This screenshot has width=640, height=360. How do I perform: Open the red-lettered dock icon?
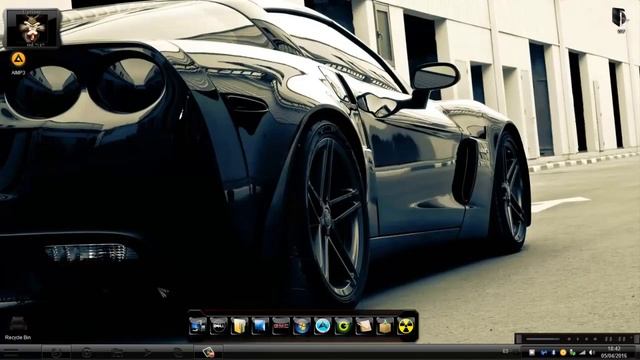point(281,326)
